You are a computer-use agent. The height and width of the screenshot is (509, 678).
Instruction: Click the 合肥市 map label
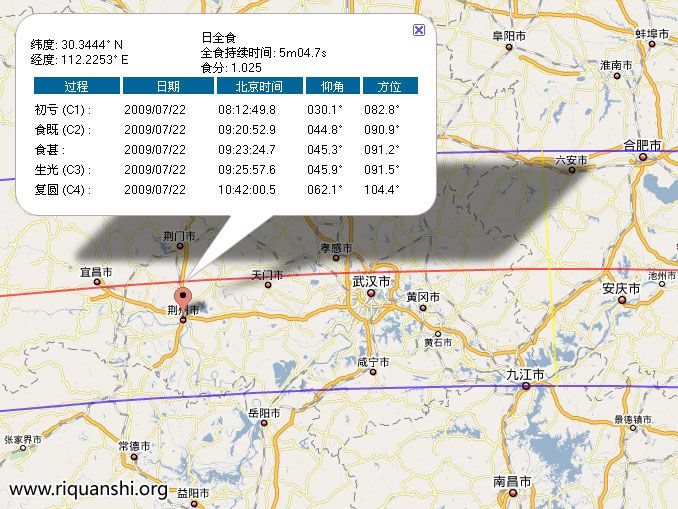pyautogui.click(x=643, y=145)
